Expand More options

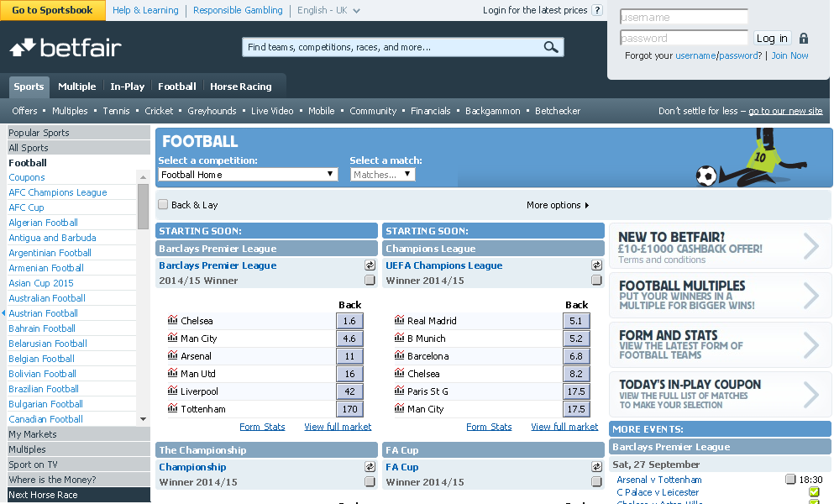point(558,205)
